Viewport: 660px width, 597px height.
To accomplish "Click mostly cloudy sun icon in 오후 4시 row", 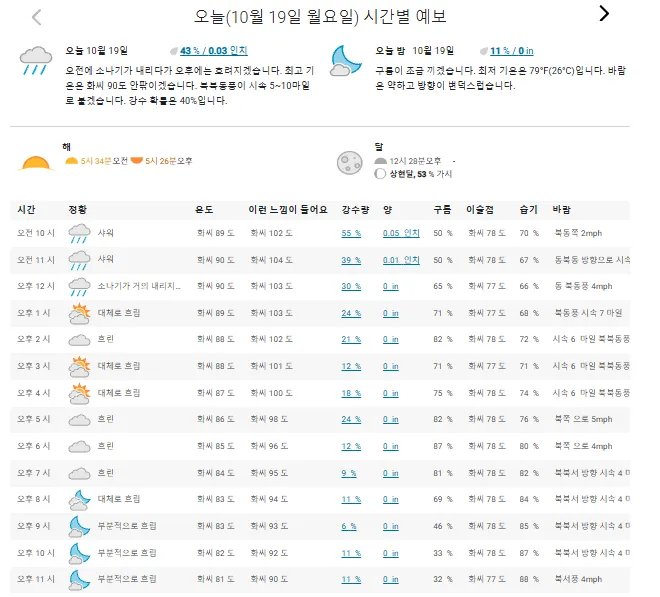I will click(80, 394).
